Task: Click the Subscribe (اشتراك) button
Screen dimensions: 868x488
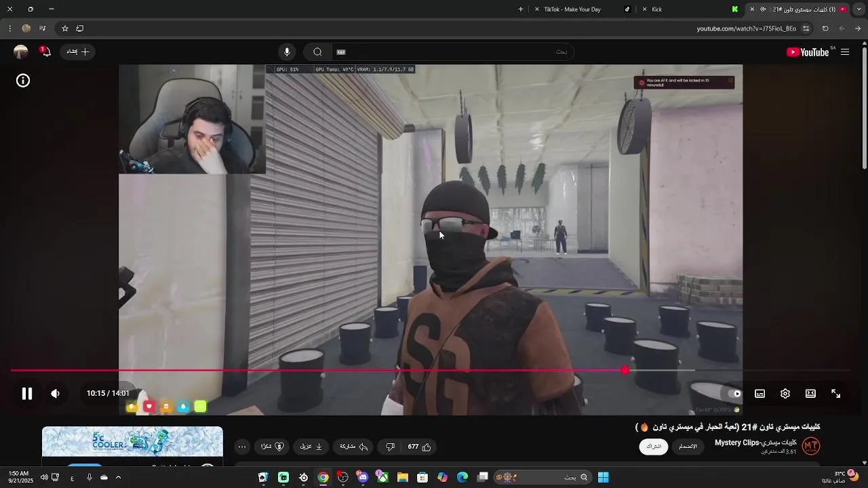Action: (x=654, y=447)
